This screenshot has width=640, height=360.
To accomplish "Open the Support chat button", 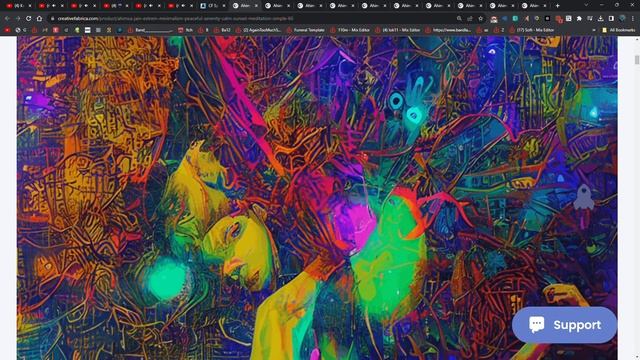I will (x=564, y=325).
